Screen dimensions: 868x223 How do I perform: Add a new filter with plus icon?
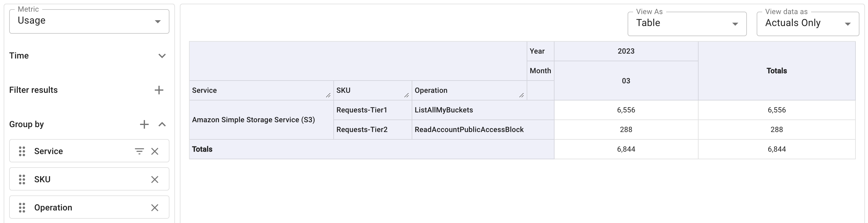tap(159, 90)
